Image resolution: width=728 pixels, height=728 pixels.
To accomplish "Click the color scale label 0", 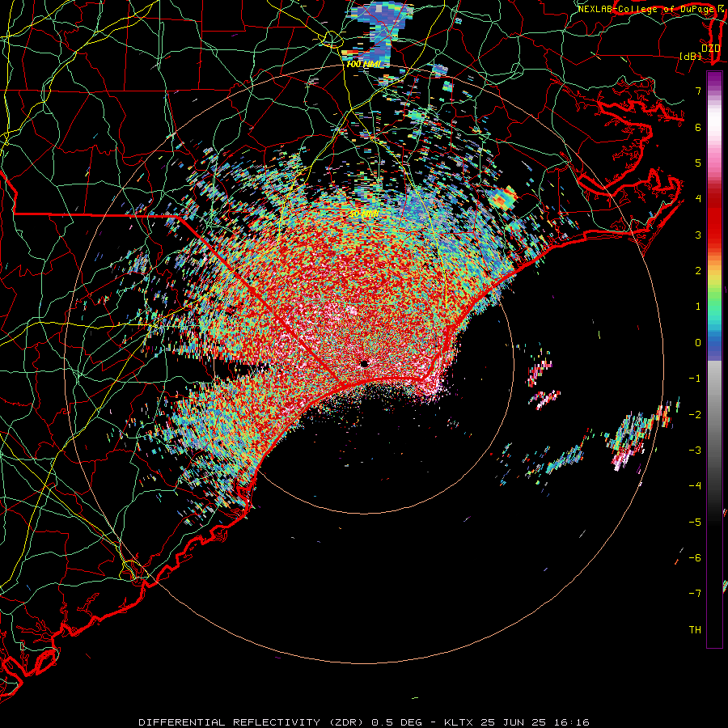I will pyautogui.click(x=698, y=343).
